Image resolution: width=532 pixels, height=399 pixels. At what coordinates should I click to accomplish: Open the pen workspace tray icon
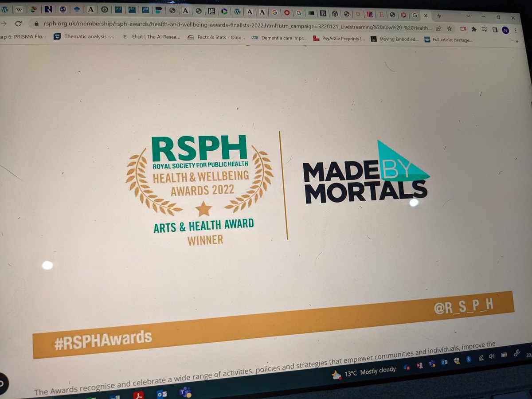click(516, 353)
